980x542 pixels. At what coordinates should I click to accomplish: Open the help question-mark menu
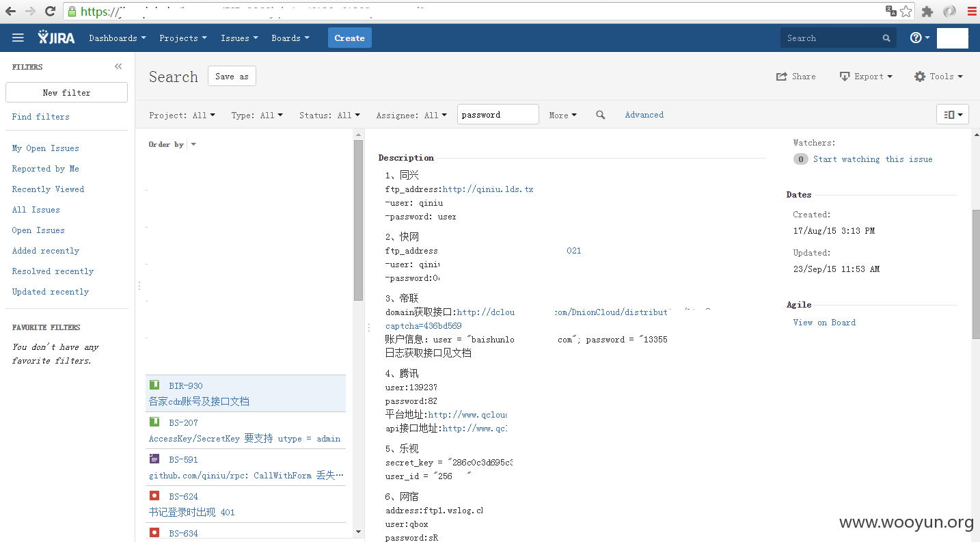click(920, 38)
